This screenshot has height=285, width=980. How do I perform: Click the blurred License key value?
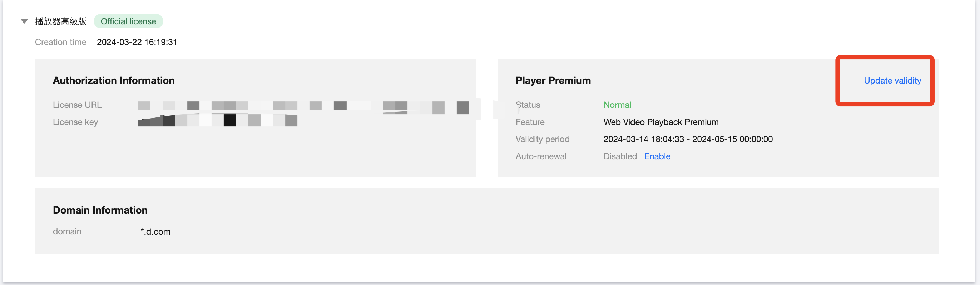[x=217, y=121]
